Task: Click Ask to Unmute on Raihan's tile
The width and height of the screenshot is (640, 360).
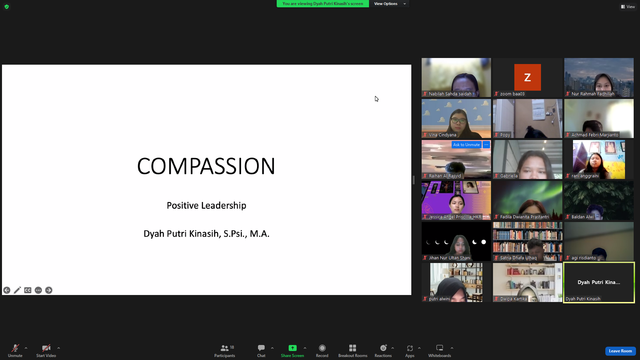Action: (x=466, y=145)
